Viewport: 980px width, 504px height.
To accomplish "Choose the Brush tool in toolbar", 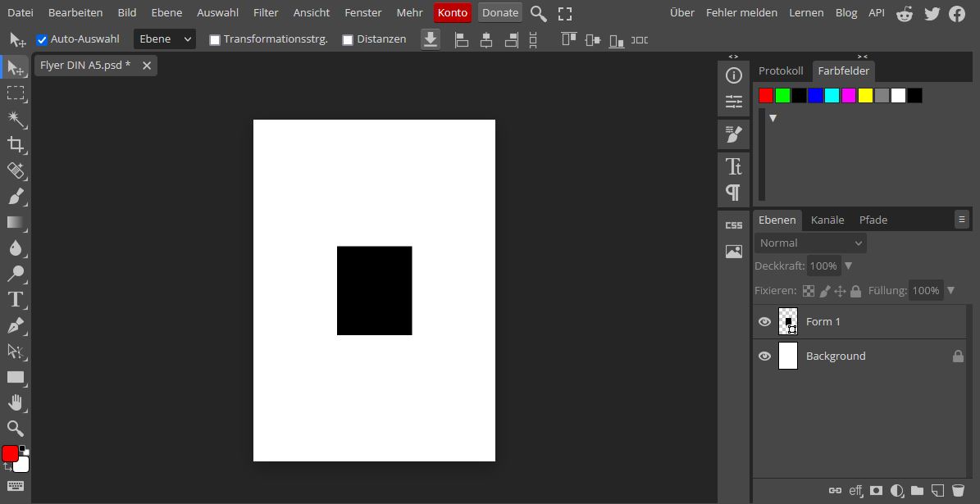I will (x=16, y=197).
